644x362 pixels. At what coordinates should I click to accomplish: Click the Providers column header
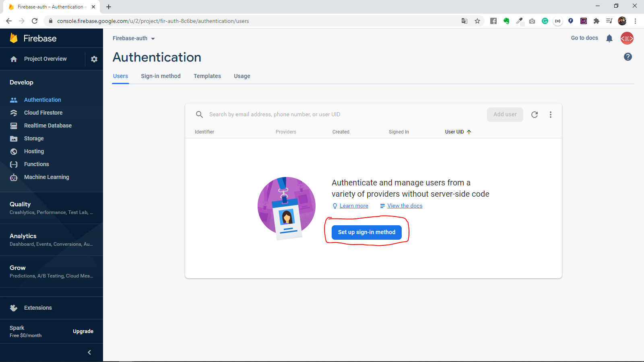(286, 132)
